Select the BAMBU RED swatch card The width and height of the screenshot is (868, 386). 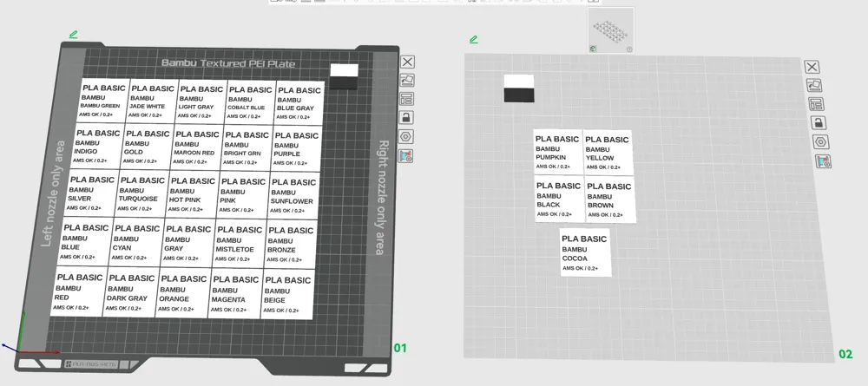point(79,291)
